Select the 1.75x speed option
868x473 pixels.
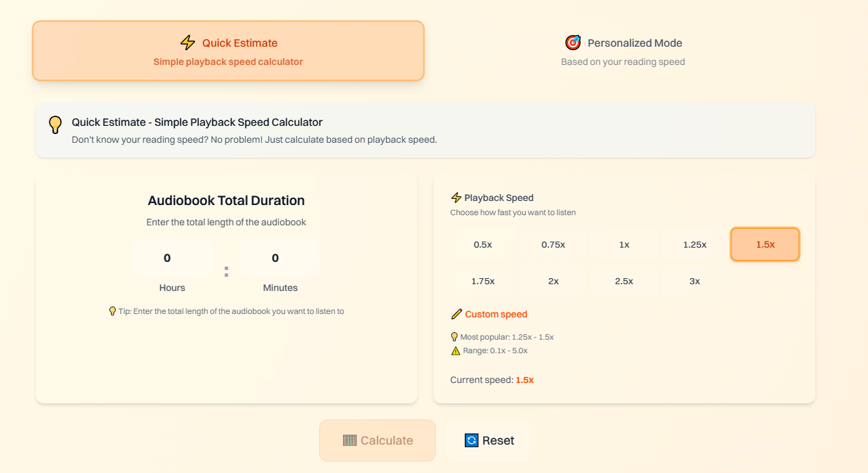[483, 281]
